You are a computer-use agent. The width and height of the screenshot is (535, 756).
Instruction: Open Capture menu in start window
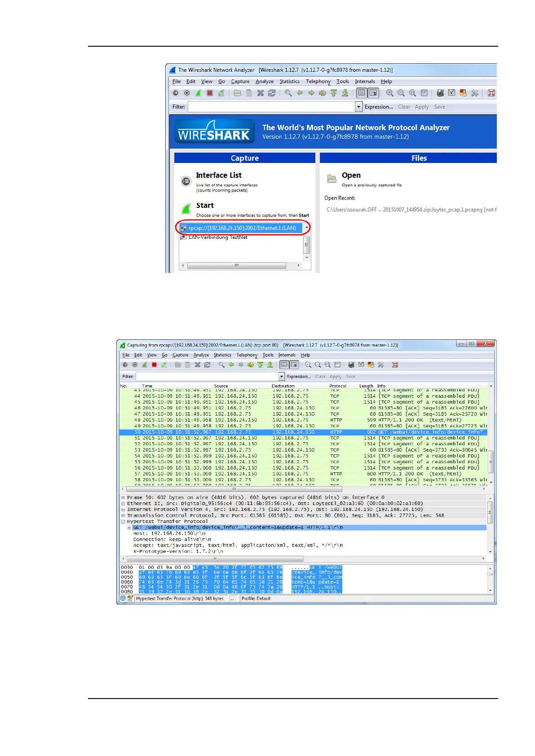click(x=240, y=82)
